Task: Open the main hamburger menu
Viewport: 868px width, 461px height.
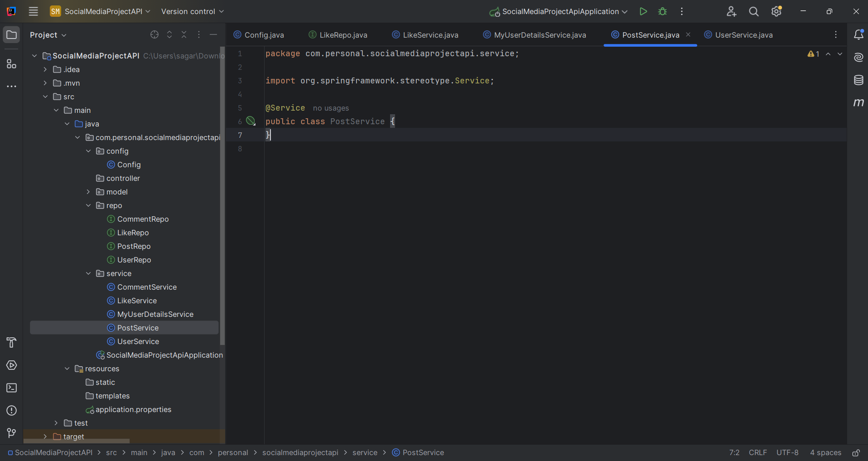Action: (33, 11)
